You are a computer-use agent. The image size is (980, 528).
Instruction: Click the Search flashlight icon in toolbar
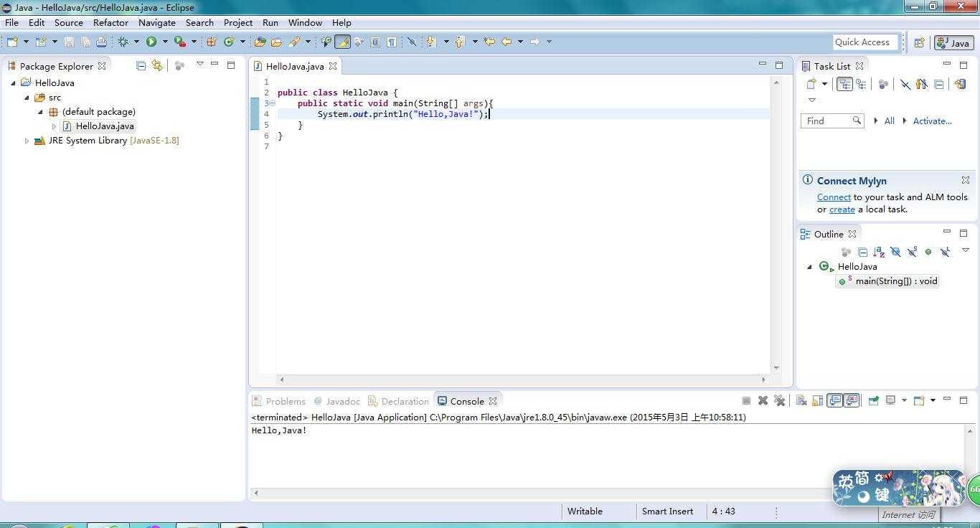(294, 42)
